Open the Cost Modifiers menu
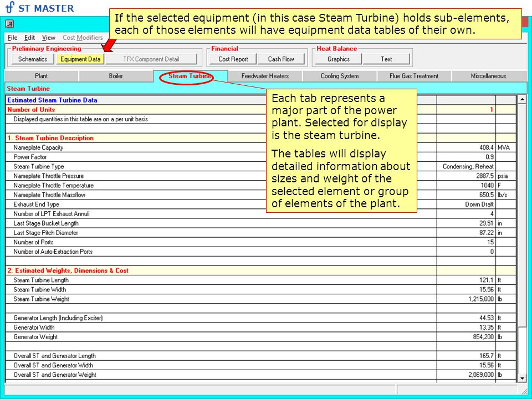532x399 pixels. coord(83,38)
